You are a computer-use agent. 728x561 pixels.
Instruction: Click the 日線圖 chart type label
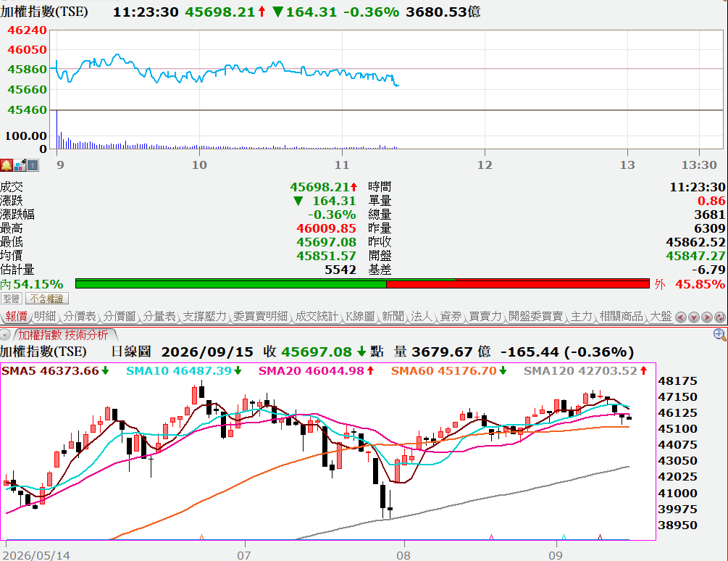coord(131,352)
